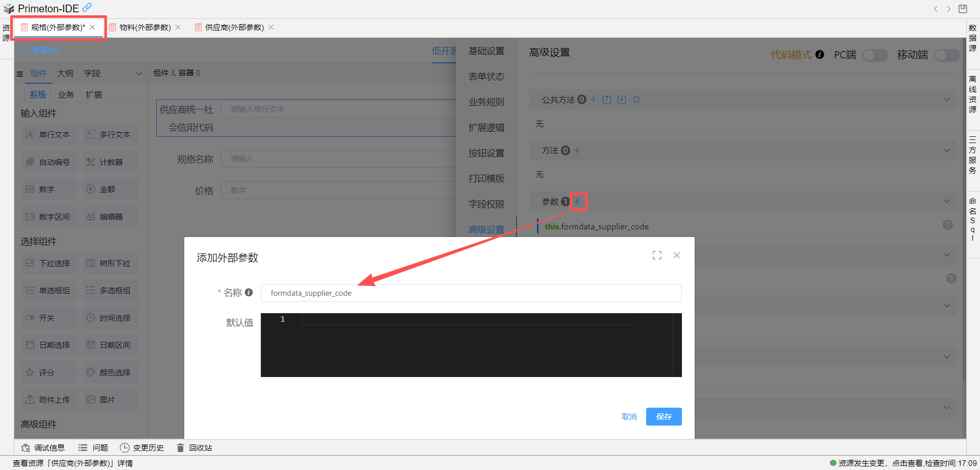Delete the formdata_supplier_code parameter via trash icon
The image size is (980, 470).
[947, 225]
